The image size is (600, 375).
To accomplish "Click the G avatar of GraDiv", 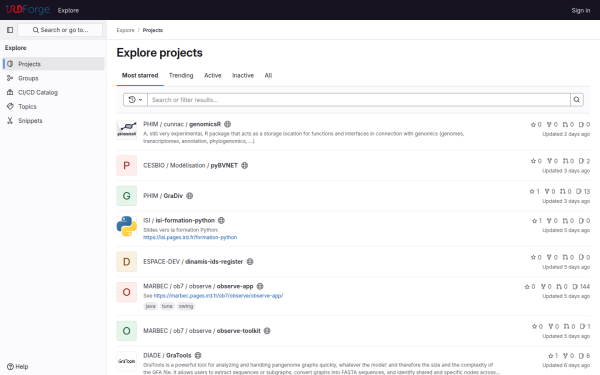I will pyautogui.click(x=127, y=196).
